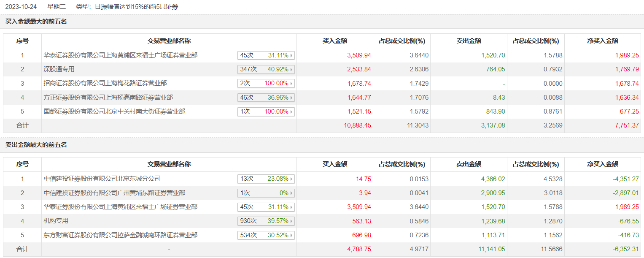Image resolution: width=644 pixels, height=258 pixels.
Task: Open 招商证券上海梅花路证券营业部 link
Action: point(108,83)
